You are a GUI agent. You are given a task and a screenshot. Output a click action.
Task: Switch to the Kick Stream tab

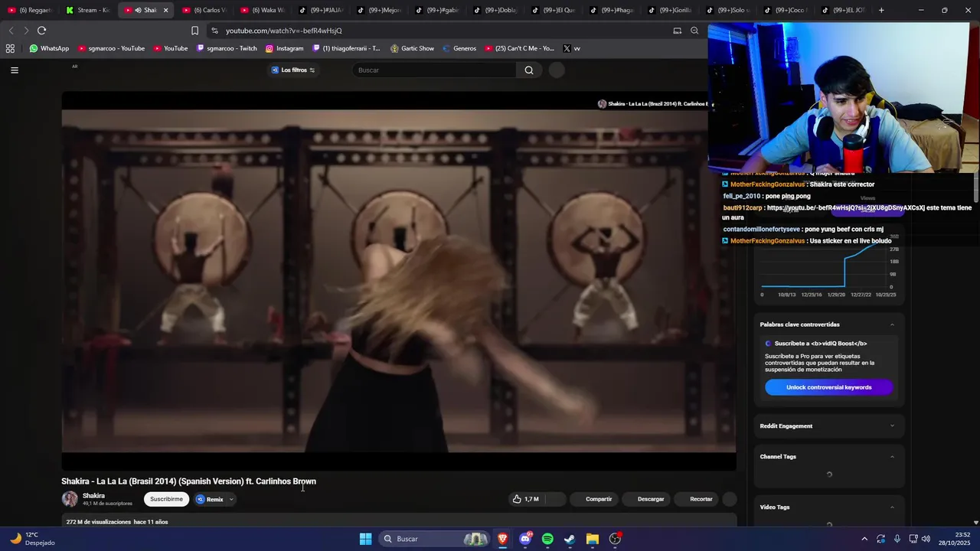pos(88,10)
